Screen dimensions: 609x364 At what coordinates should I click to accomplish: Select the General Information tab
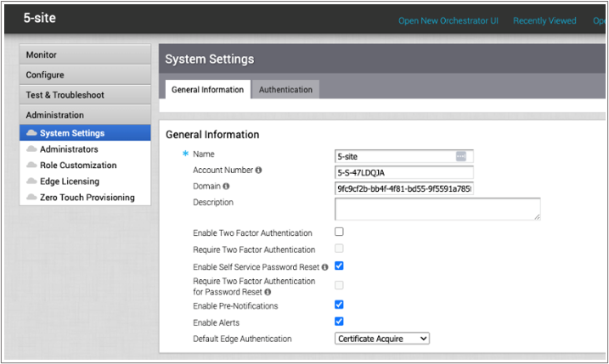[x=206, y=89]
